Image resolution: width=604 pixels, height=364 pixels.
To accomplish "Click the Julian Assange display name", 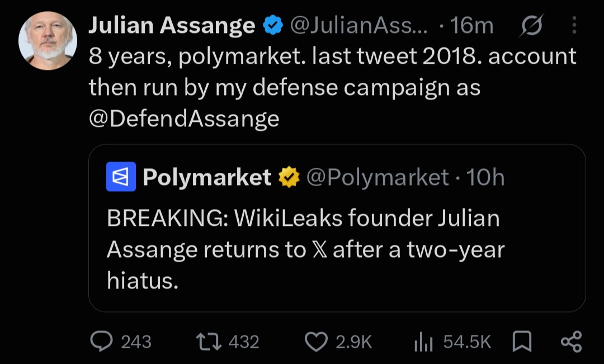I will (172, 25).
